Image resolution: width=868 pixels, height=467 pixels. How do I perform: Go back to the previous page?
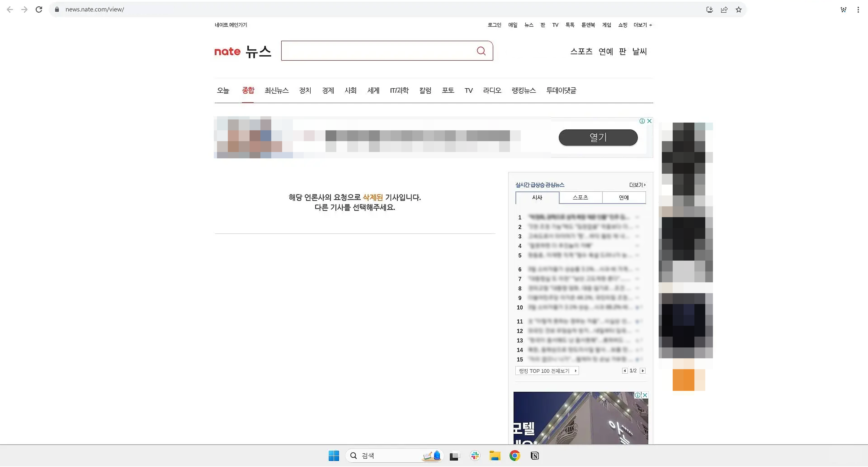(10, 9)
